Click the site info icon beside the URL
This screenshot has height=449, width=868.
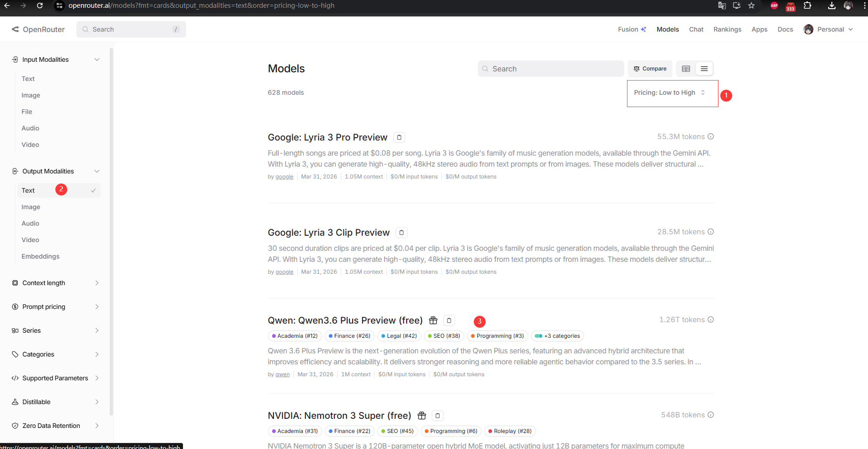pyautogui.click(x=59, y=5)
